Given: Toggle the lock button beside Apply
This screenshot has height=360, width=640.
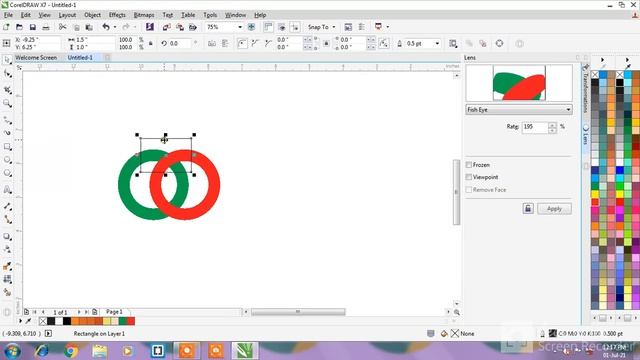Looking at the screenshot, I should tap(528, 209).
